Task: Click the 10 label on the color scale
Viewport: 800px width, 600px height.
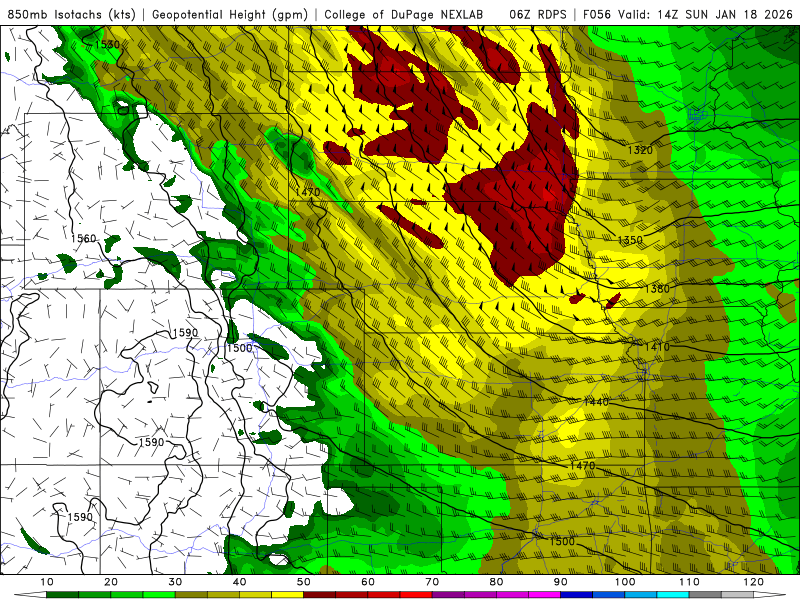Action: [x=46, y=582]
